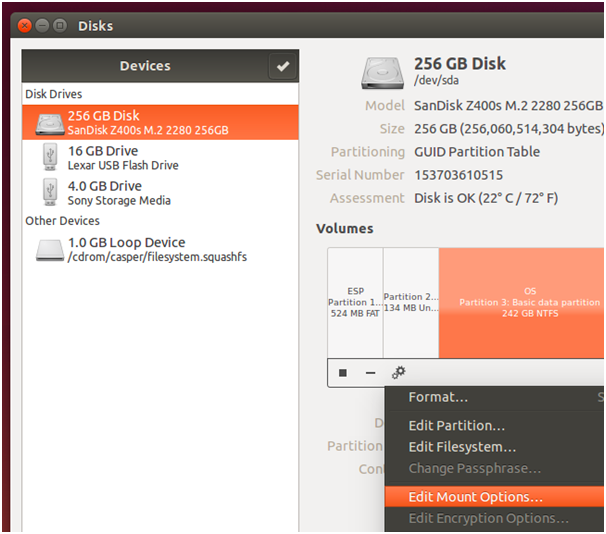Image resolution: width=606 pixels, height=534 pixels.
Task: Click the Sony Storage Media USB icon
Action: (x=50, y=191)
